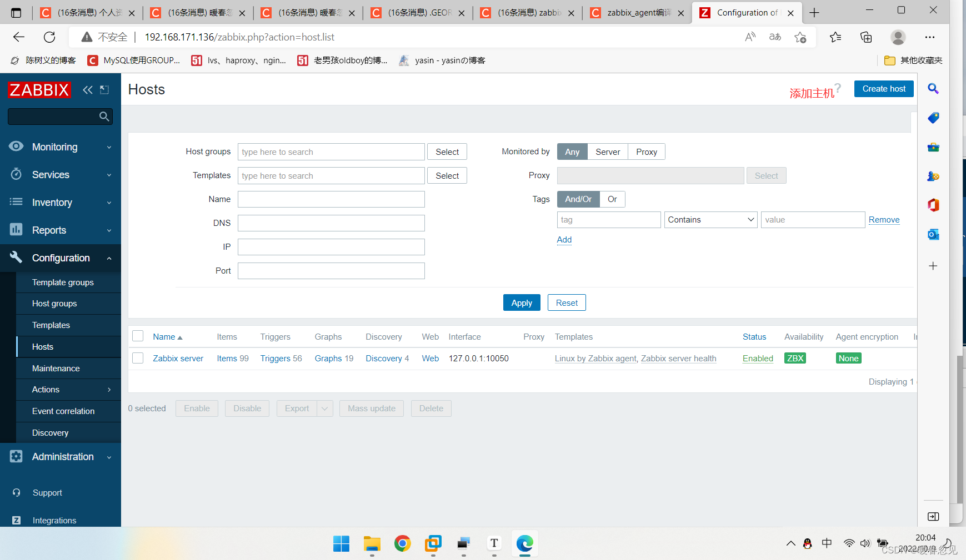Viewport: 966px width, 560px height.
Task: Open File Explorer from the taskbar
Action: (x=372, y=543)
